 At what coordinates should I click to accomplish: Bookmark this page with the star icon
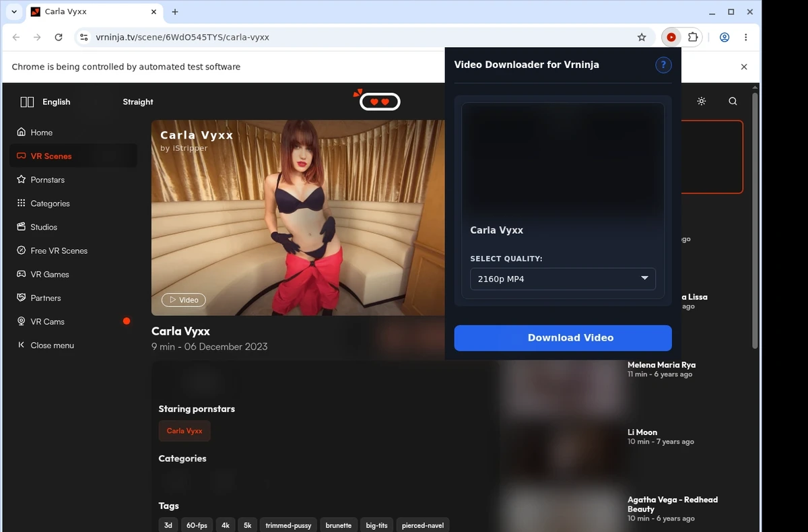click(642, 38)
